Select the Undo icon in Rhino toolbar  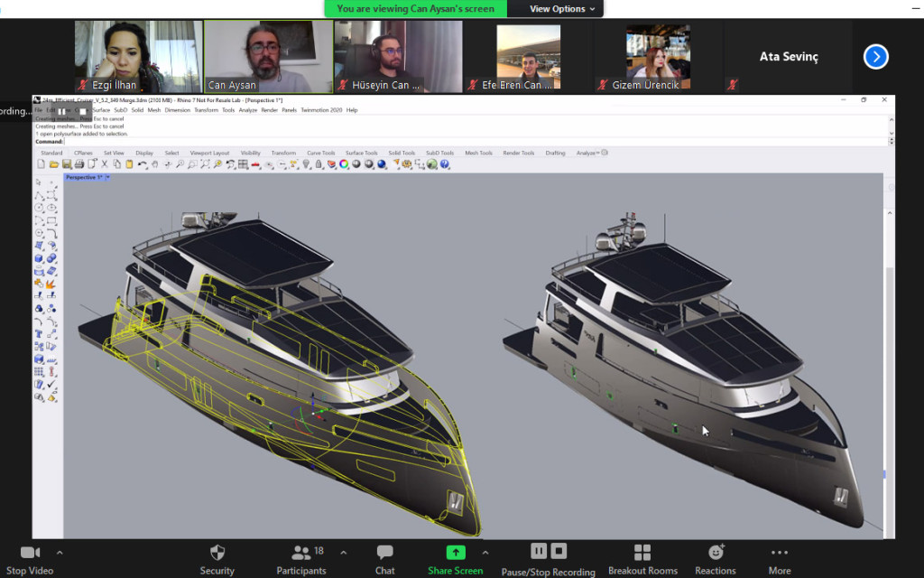tap(143, 164)
